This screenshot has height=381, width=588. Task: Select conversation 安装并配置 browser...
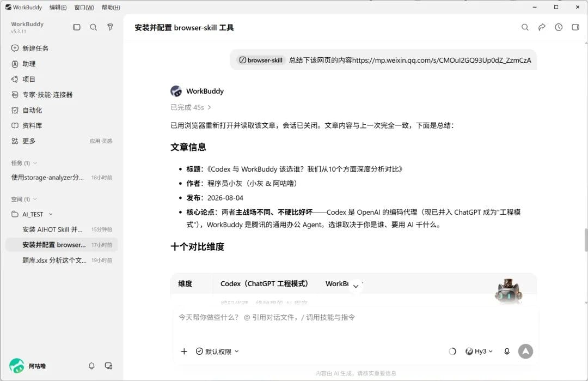(x=62, y=244)
